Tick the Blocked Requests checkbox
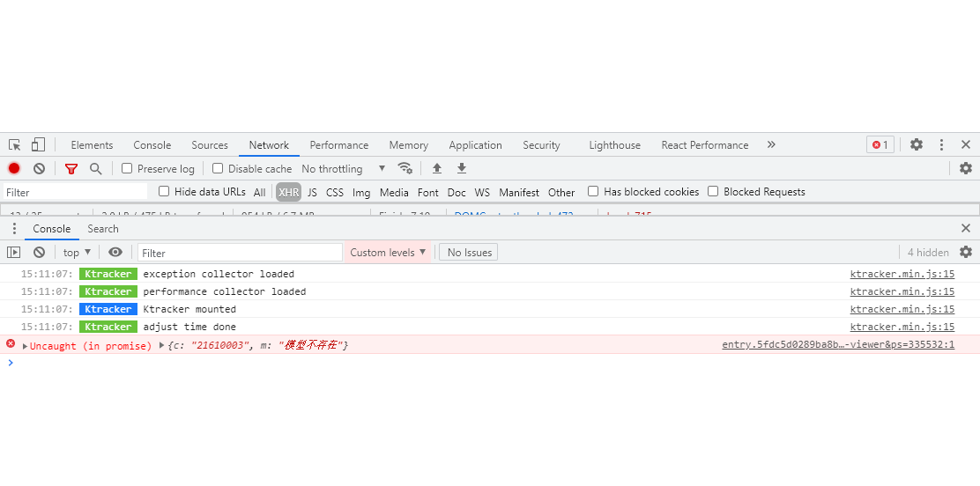The height and width of the screenshot is (486, 980). coord(713,191)
